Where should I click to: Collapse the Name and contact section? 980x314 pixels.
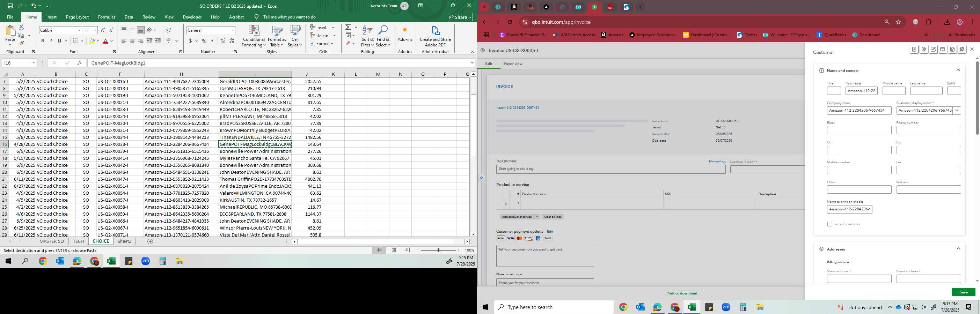[x=958, y=70]
